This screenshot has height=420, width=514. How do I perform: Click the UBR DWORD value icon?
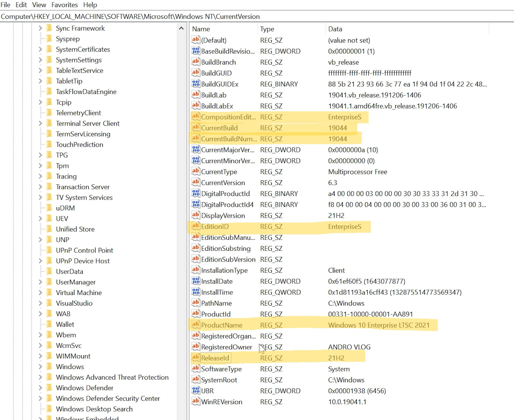click(195, 390)
